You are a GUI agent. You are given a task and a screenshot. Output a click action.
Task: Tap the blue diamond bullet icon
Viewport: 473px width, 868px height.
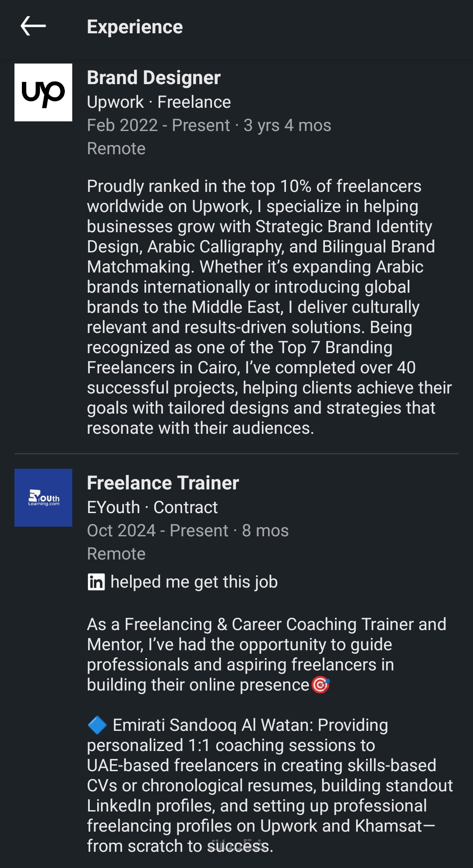[x=97, y=725]
